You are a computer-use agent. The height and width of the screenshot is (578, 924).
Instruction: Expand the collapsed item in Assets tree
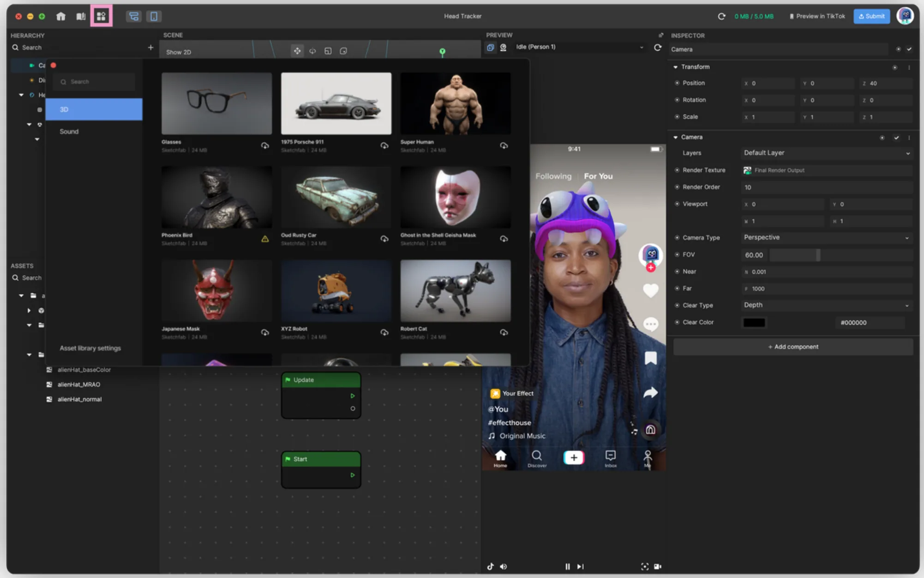point(29,311)
